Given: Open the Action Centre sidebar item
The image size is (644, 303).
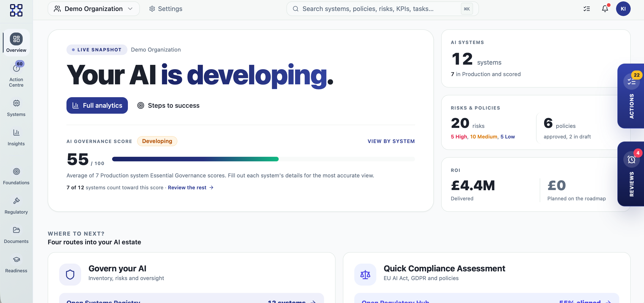Looking at the screenshot, I should [16, 74].
